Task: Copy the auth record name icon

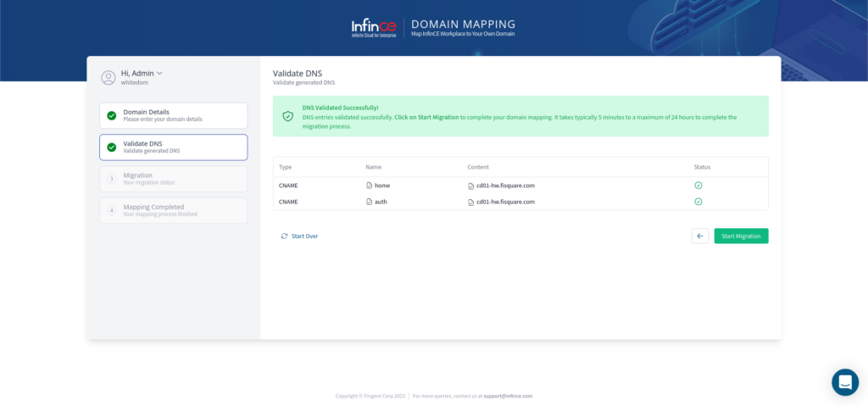Action: [x=369, y=202]
